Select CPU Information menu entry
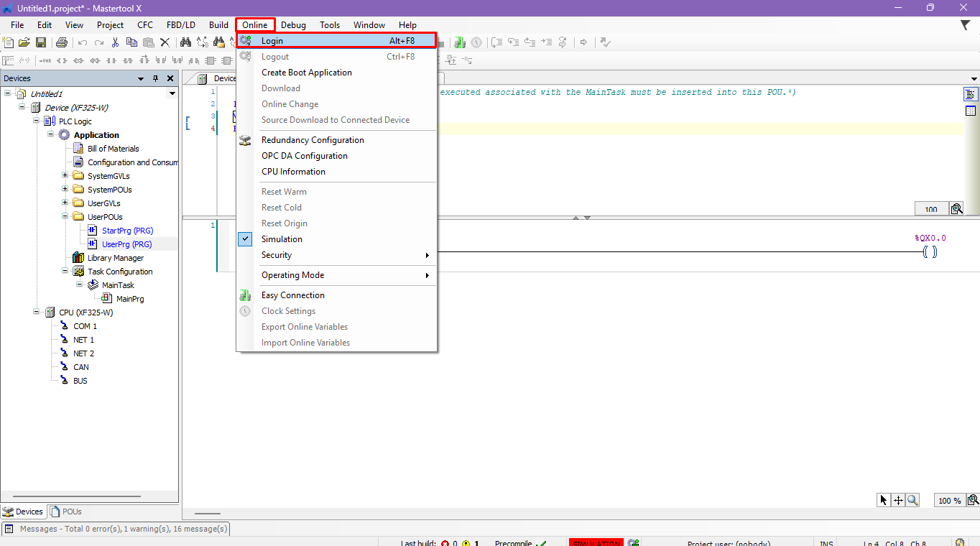Screen dimensions: 980x546 pyautogui.click(x=293, y=172)
